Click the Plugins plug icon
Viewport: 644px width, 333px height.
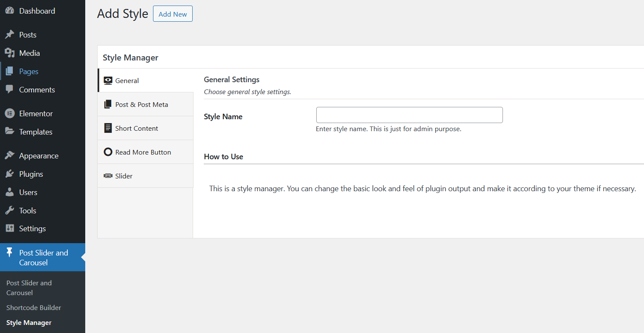pyautogui.click(x=9, y=174)
